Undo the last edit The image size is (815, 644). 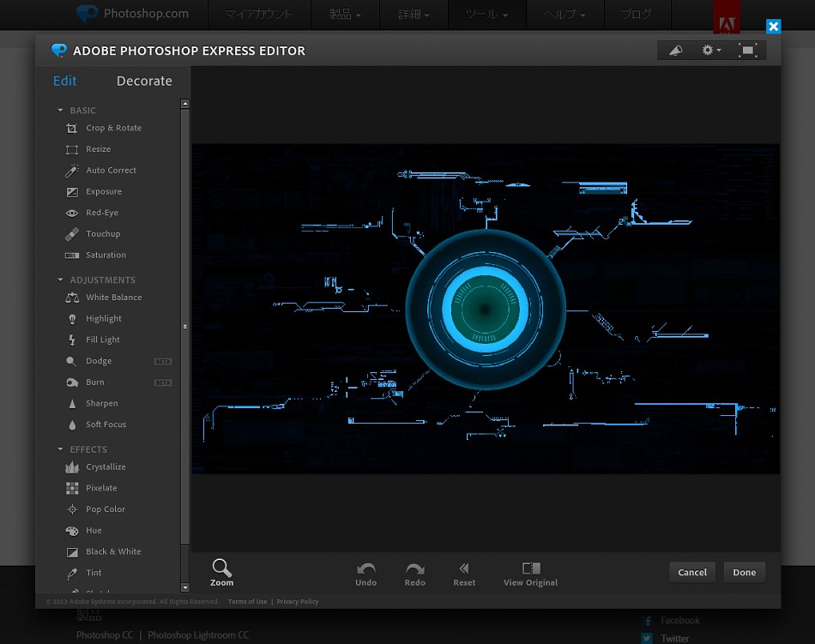click(x=366, y=575)
